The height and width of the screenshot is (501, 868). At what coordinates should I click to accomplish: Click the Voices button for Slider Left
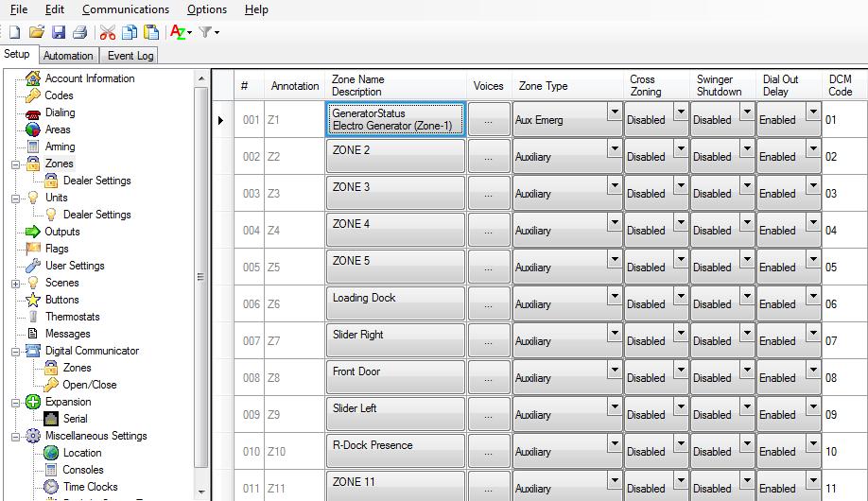pos(488,414)
